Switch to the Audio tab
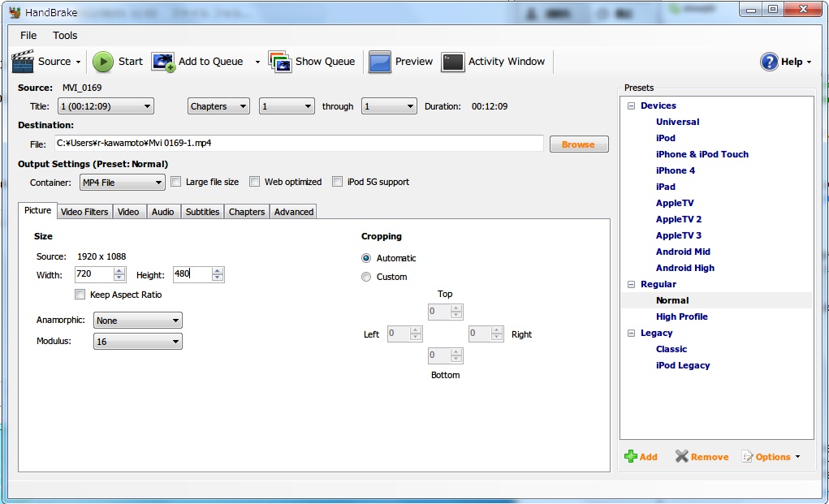Viewport: 829px width, 504px height. 163,212
